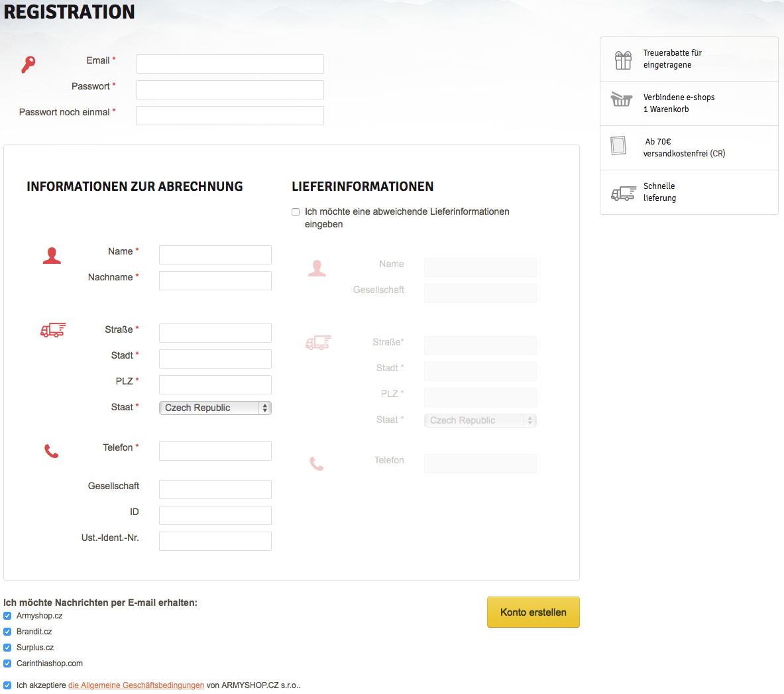This screenshot has width=784, height=694.
Task: Select the Ust.-Ident.-Nr. input field
Action: pyautogui.click(x=215, y=542)
